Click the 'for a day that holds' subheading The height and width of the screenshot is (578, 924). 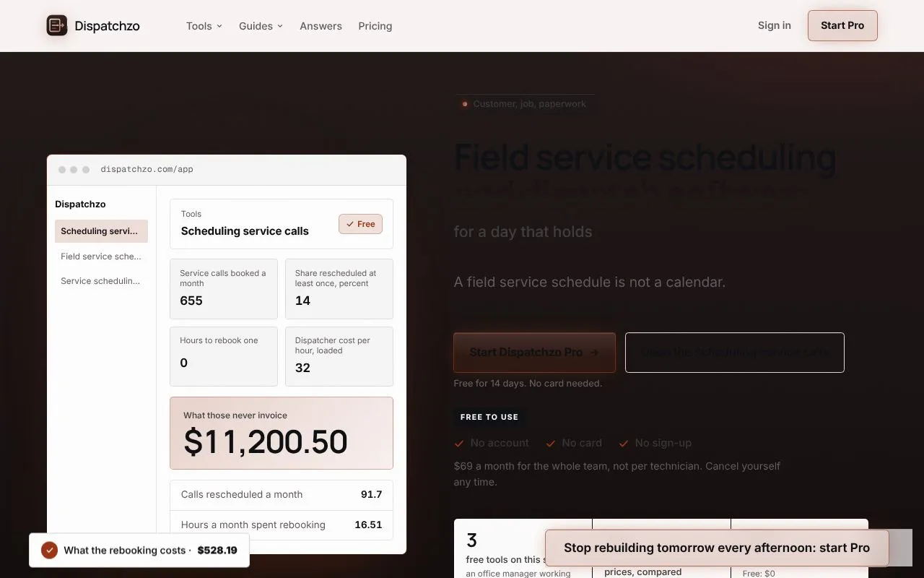click(523, 232)
